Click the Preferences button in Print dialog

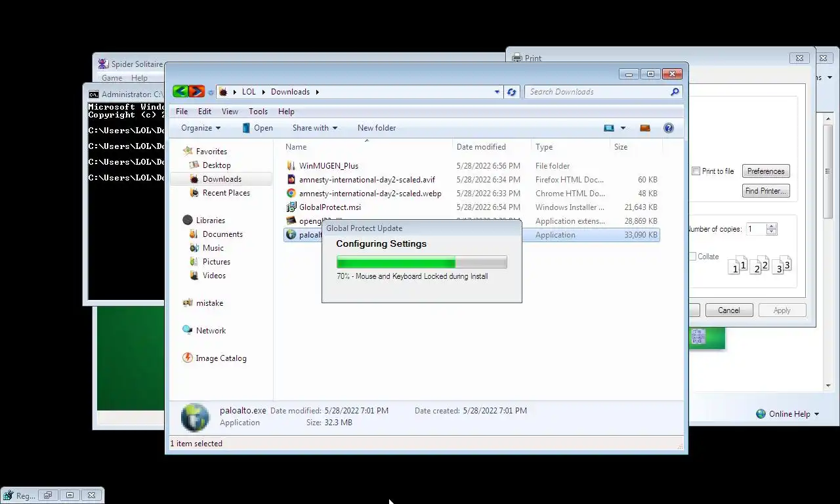766,171
